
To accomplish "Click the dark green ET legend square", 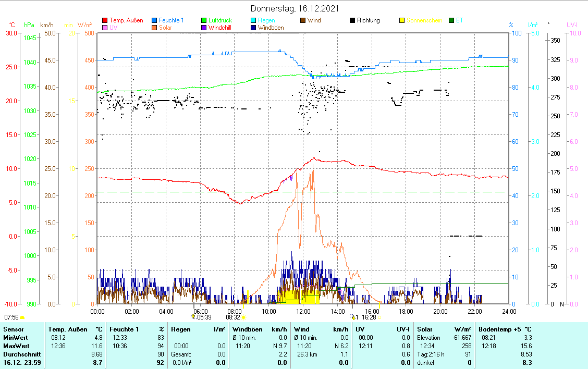I will pyautogui.click(x=451, y=20).
